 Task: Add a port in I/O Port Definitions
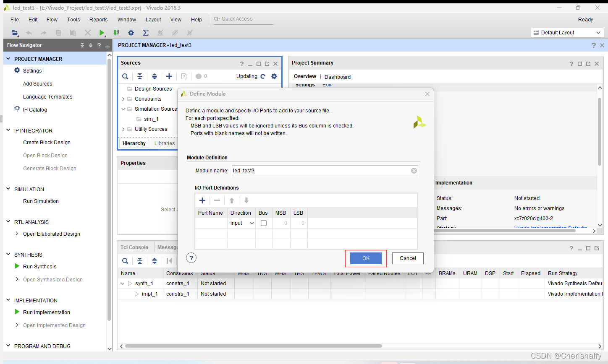coord(202,200)
